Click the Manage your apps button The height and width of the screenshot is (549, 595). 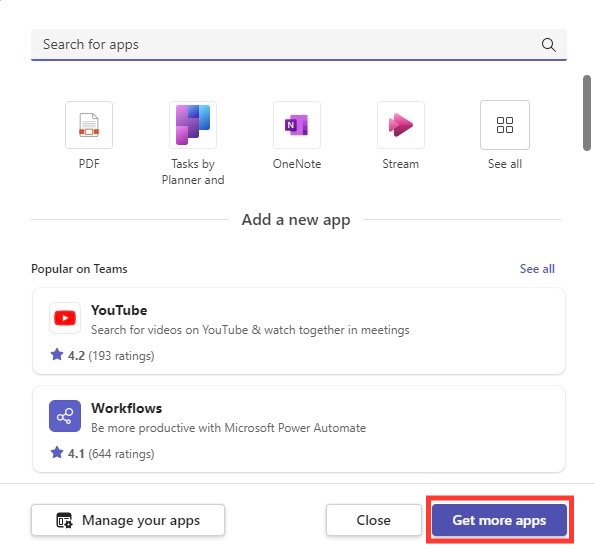(128, 520)
